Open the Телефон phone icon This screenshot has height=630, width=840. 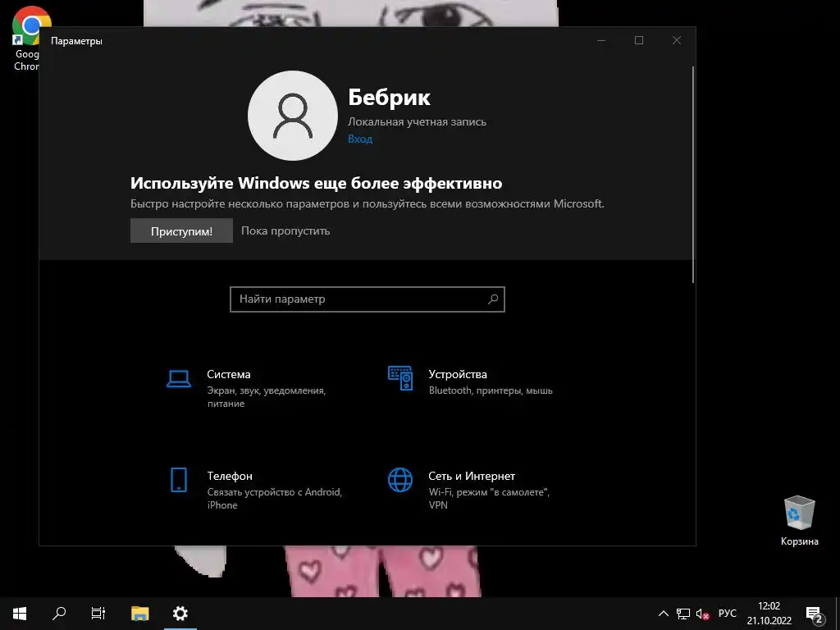(178, 479)
